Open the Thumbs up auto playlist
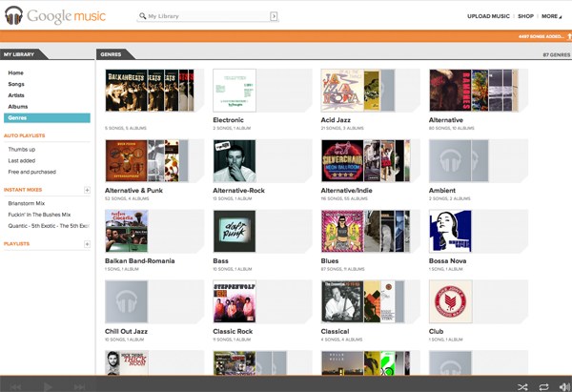The width and height of the screenshot is (572, 392). [22, 150]
